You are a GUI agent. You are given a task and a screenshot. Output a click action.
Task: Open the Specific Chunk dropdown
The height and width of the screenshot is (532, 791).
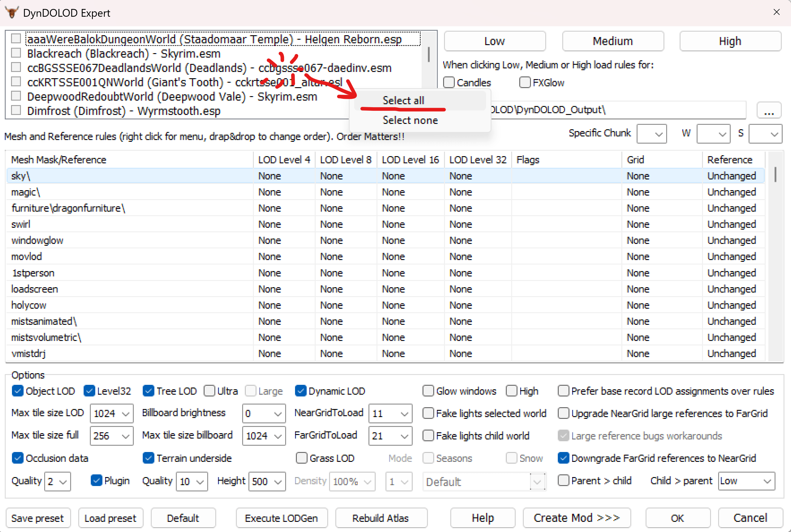[x=651, y=134]
